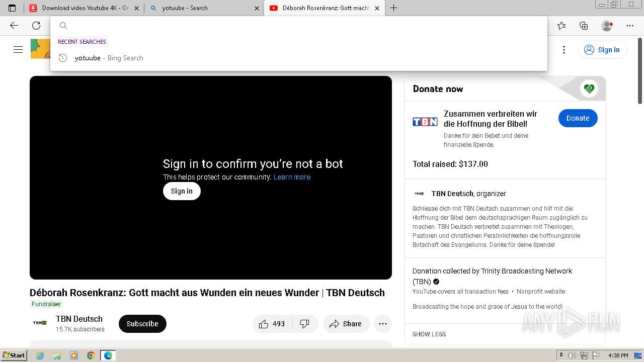Screen dimensions: 644x362
Task: Open File Explorer from taskbar
Action: 57,355
